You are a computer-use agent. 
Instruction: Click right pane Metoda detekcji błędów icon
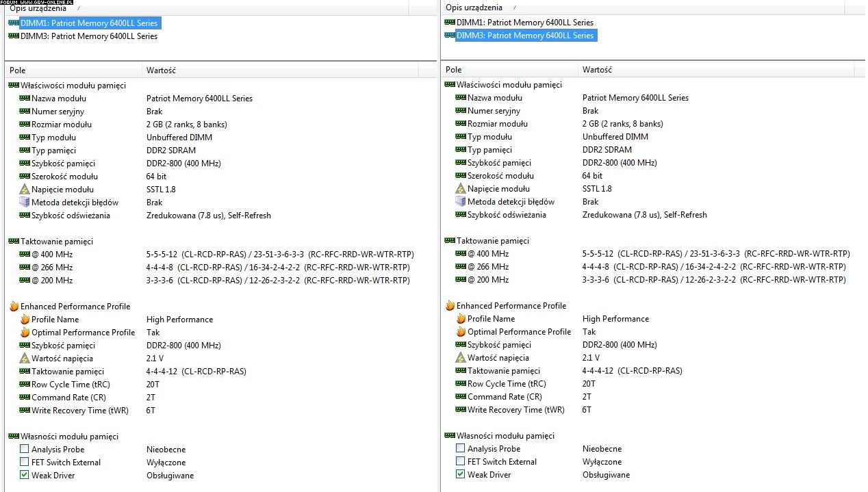461,201
